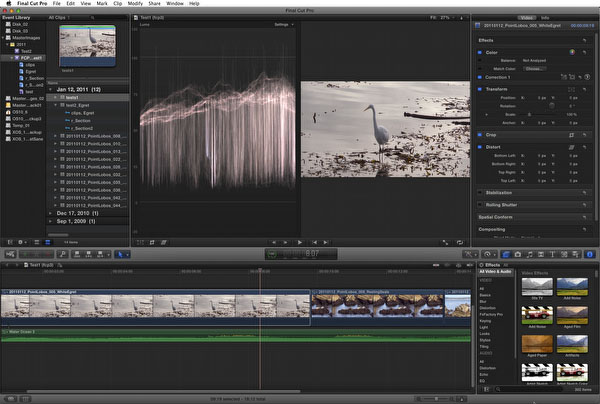Click the Match Color Choose button
This screenshot has width=600, height=404.
click(x=534, y=69)
